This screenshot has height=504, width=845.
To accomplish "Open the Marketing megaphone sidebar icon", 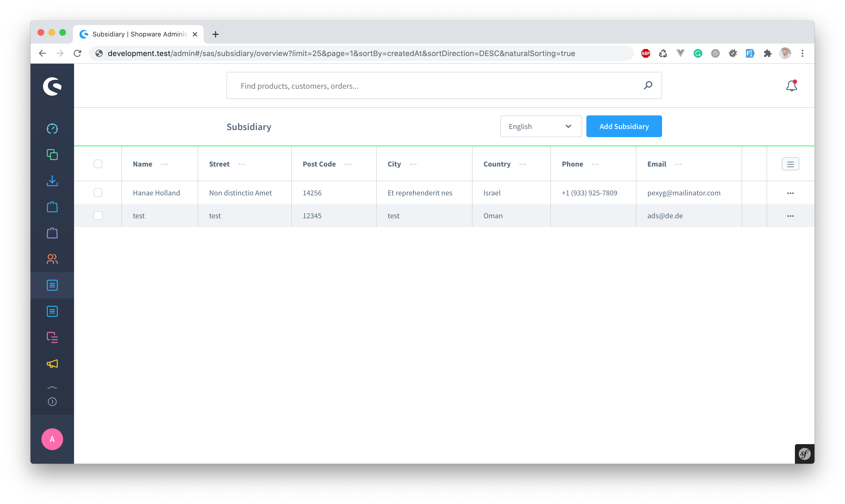I will click(x=52, y=364).
